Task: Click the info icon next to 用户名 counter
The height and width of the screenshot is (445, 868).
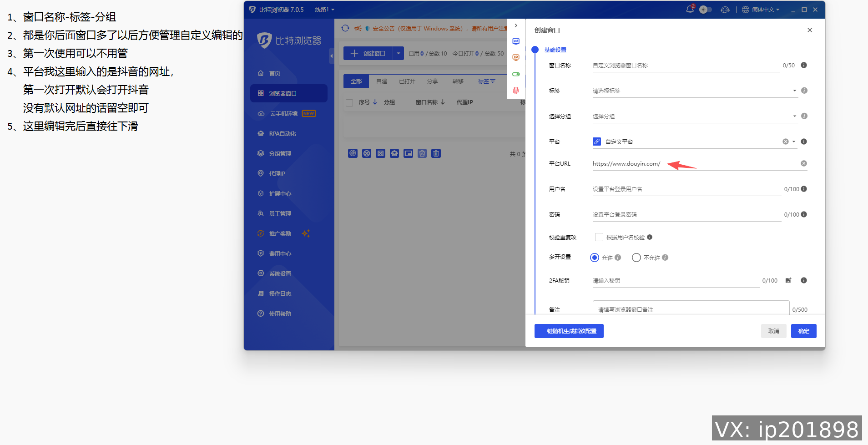Action: click(x=804, y=189)
